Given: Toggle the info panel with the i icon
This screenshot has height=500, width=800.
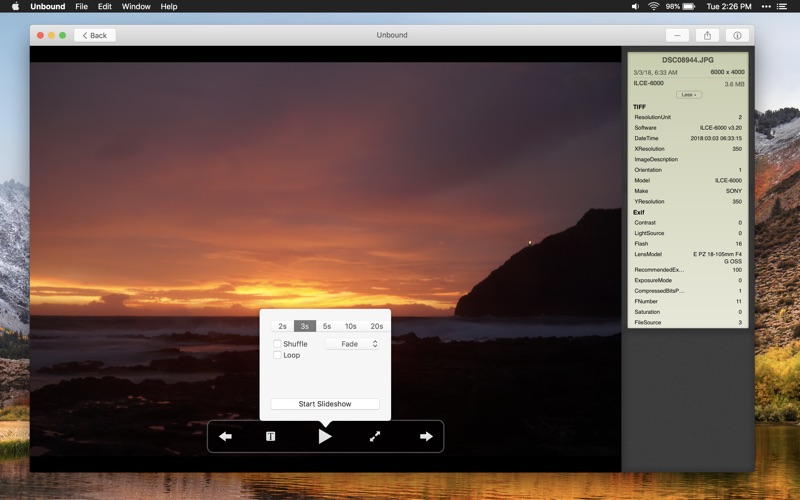Looking at the screenshot, I should (x=737, y=35).
